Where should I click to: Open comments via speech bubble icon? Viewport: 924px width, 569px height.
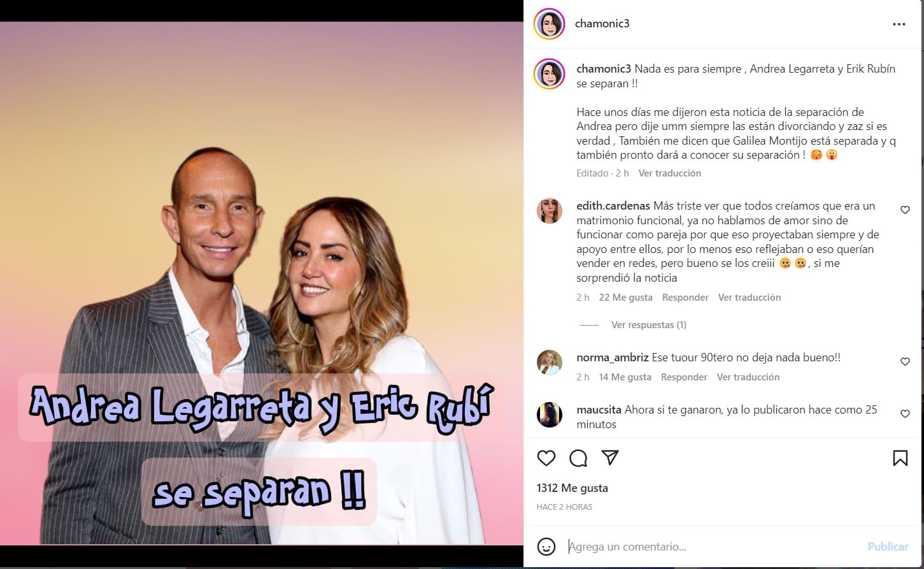click(x=578, y=458)
